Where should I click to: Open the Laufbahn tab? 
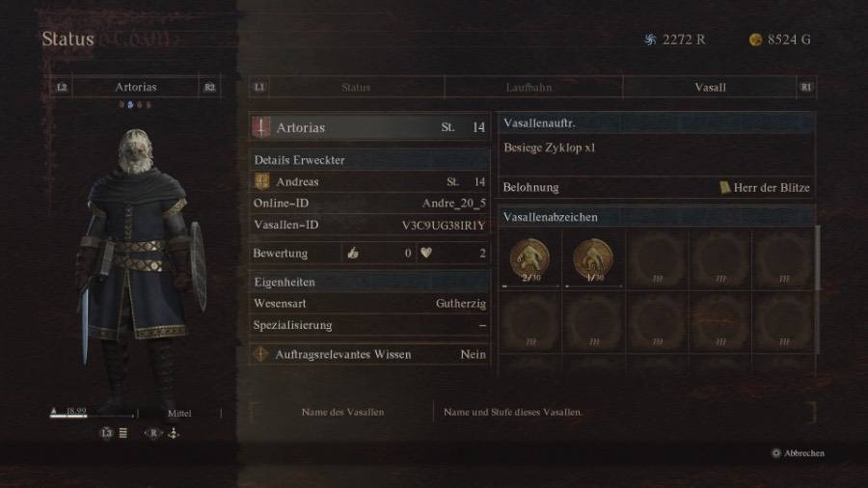coord(529,88)
